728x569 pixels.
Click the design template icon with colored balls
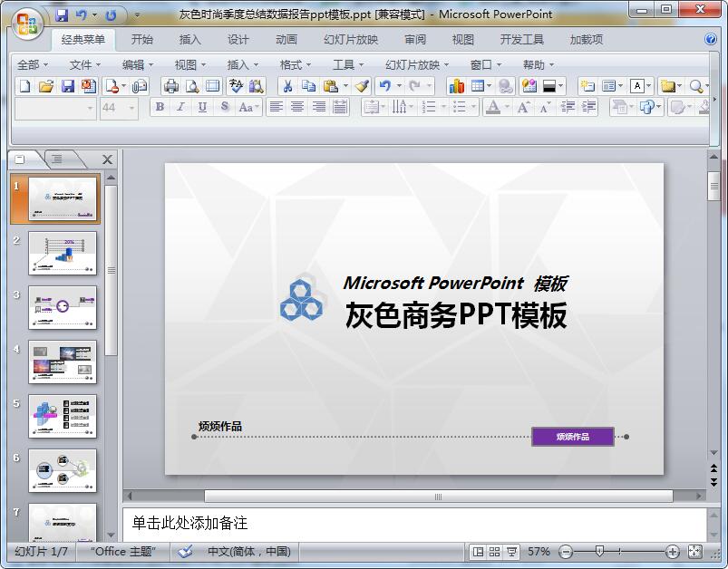coord(529,86)
